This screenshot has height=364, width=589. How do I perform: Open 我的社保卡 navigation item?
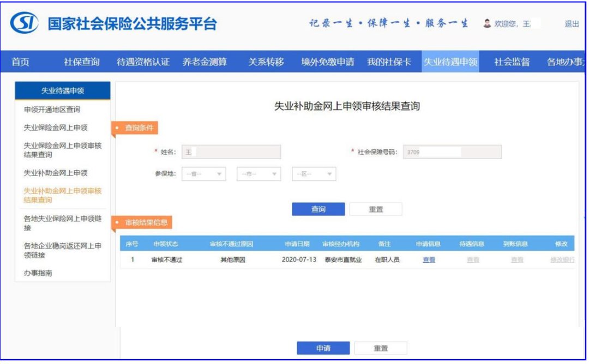(388, 62)
